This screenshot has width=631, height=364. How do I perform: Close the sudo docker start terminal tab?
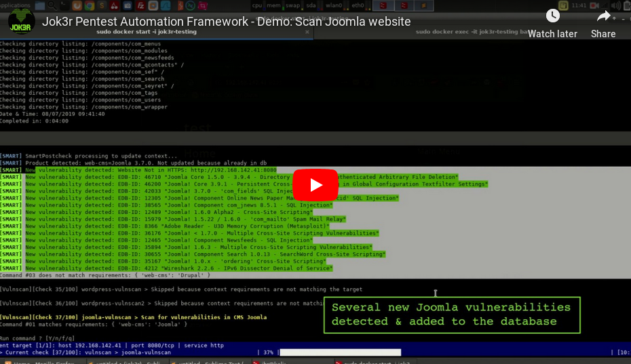[x=307, y=32]
